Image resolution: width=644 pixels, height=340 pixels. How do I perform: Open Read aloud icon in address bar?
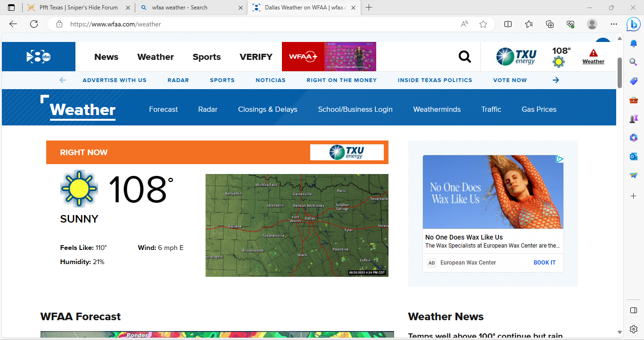click(464, 24)
